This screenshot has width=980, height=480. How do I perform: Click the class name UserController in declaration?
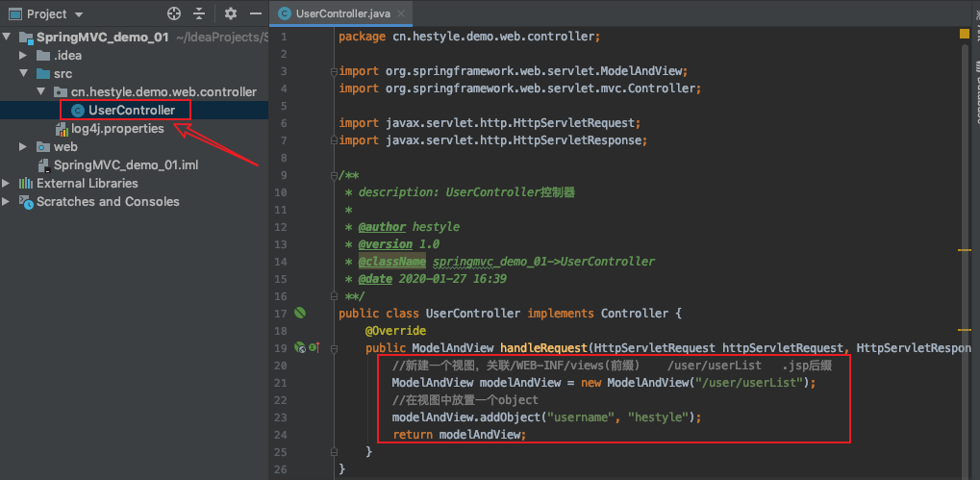coord(472,314)
